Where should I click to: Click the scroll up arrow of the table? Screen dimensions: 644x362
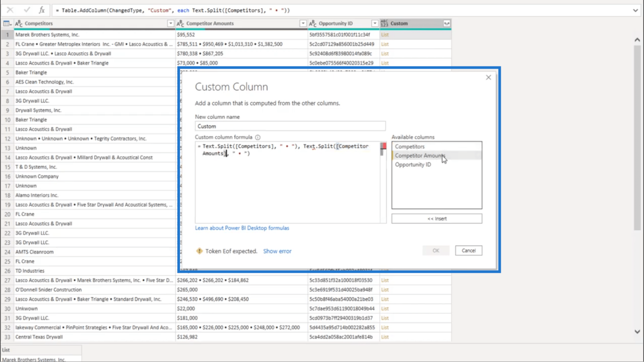coord(637,40)
